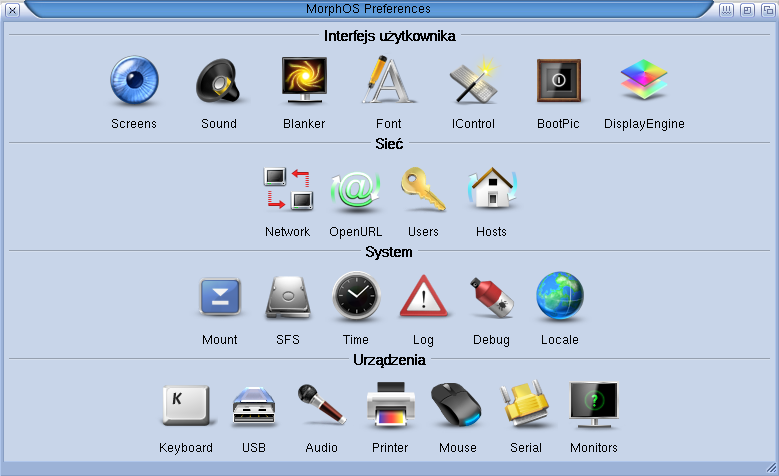Click the zoom gadget in title bar
779x476 pixels.
click(x=747, y=10)
